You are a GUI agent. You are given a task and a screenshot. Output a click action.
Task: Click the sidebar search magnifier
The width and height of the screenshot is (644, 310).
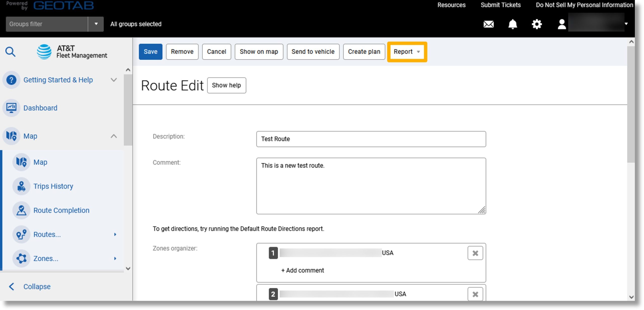click(x=10, y=52)
